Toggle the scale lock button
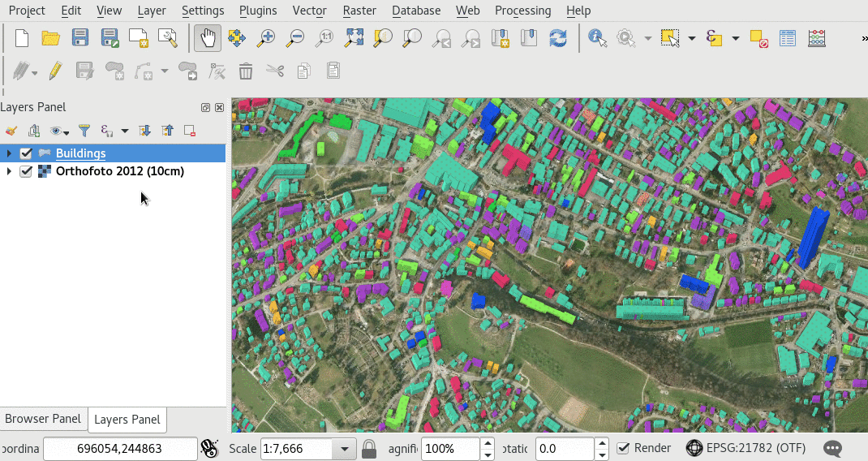The height and width of the screenshot is (461, 868). 369,449
